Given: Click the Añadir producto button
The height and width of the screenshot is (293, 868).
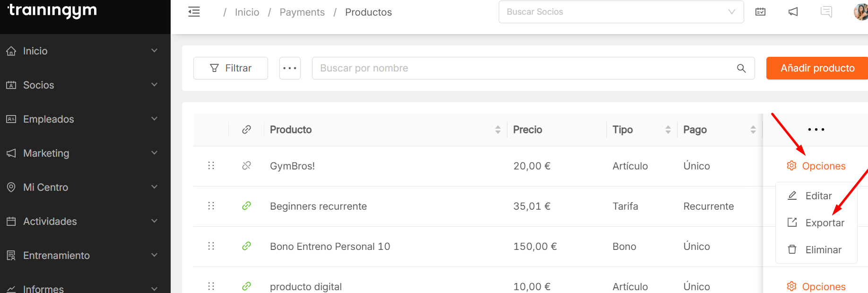Looking at the screenshot, I should (x=817, y=68).
